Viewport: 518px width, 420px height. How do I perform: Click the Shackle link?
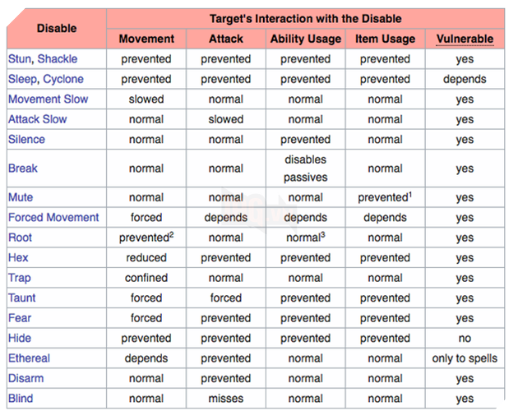[58, 59]
